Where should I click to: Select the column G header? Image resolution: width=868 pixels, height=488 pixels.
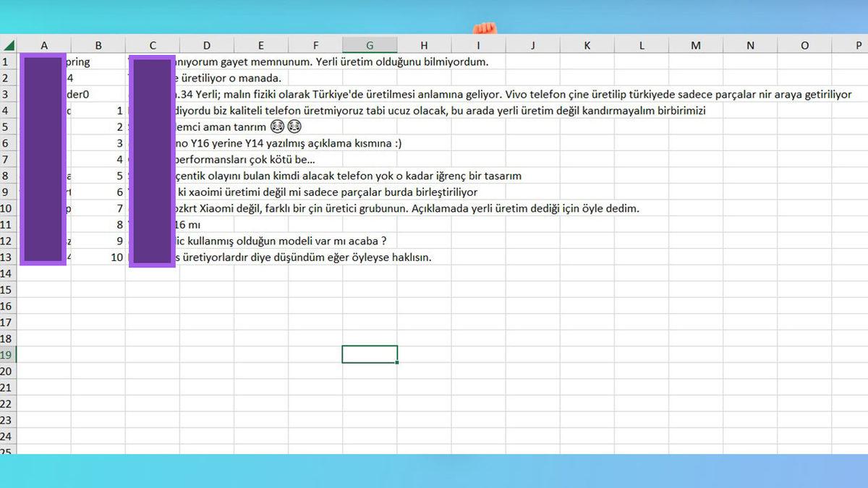370,46
